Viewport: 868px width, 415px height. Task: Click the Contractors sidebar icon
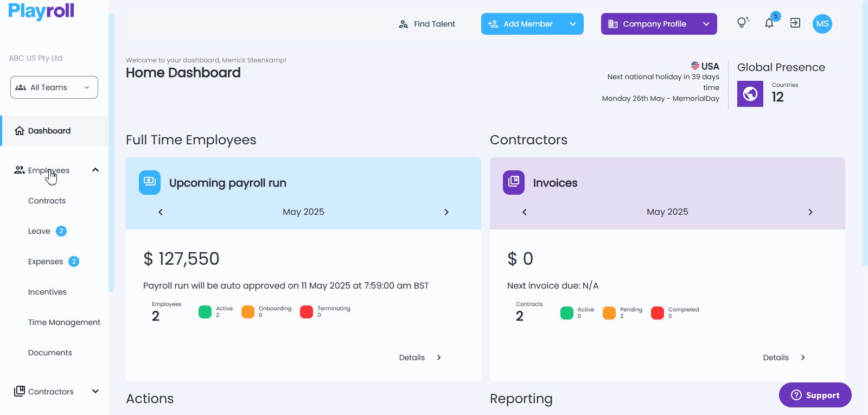coord(20,391)
